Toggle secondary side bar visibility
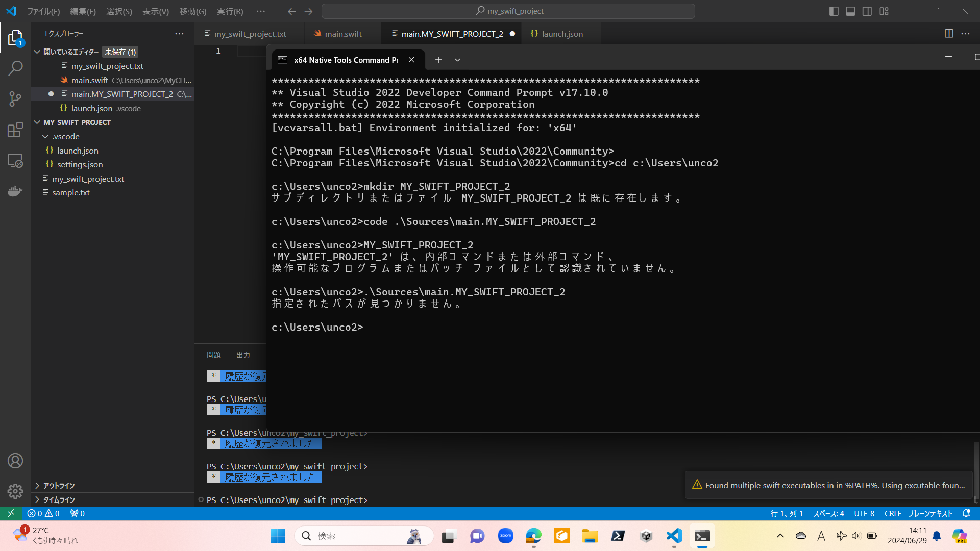The width and height of the screenshot is (980, 551). 867,11
